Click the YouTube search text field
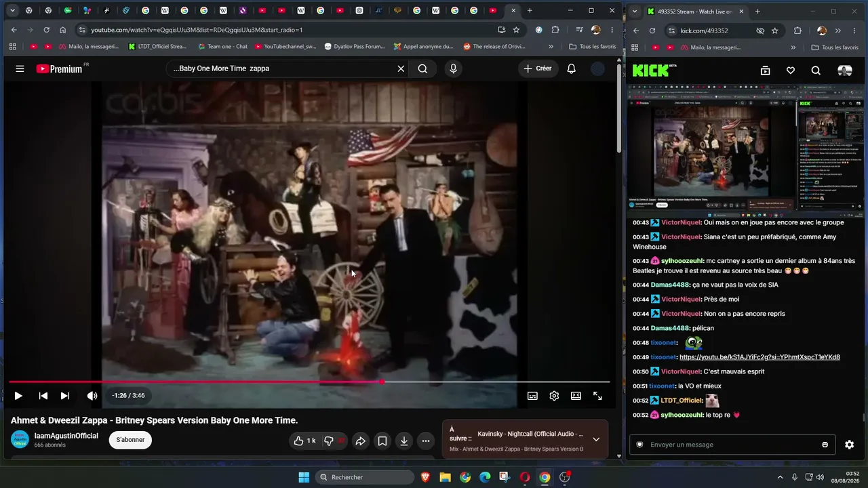Image resolution: width=868 pixels, height=488 pixels. click(x=281, y=68)
